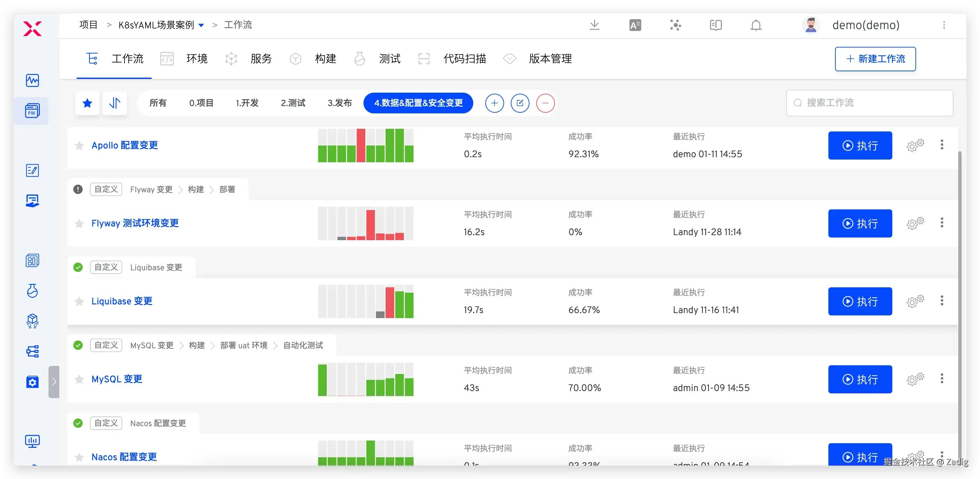This screenshot has width=980, height=479.
Task: Open the PM project sidebar icon
Action: [x=32, y=111]
